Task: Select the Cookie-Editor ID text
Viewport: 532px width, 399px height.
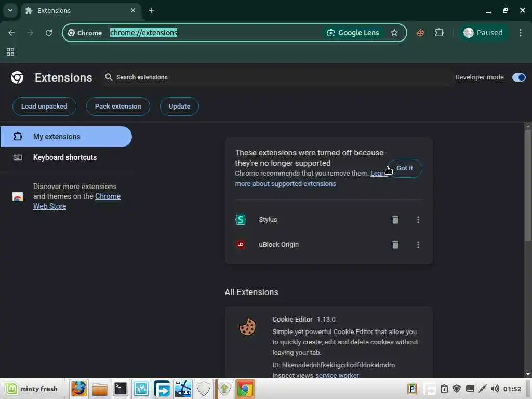Action: [334, 365]
